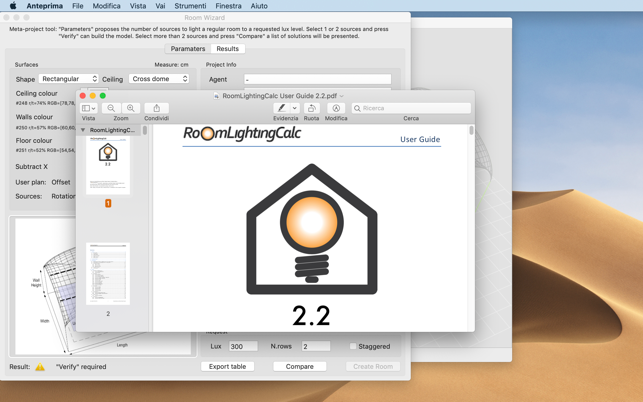Collapse the RoomLightingC... sidebar disclosure triangle
The height and width of the screenshot is (402, 643).
click(83, 130)
